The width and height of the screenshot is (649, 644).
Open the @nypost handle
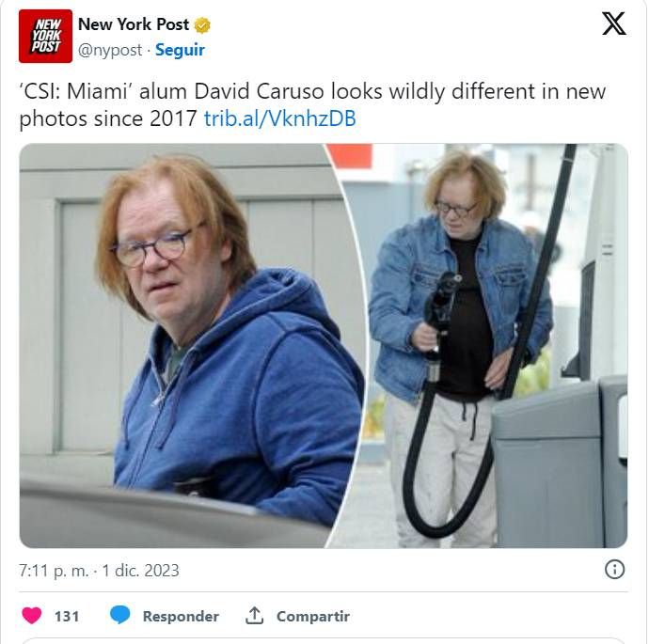coord(110,50)
